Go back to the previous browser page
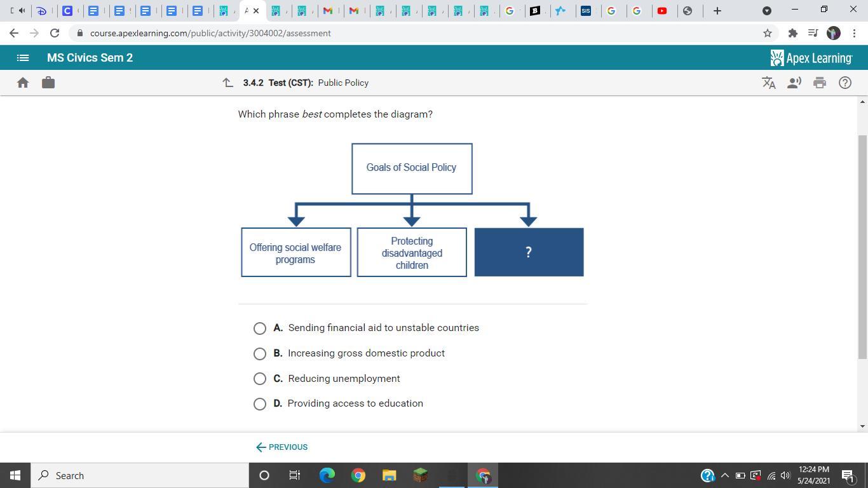This screenshot has height=488, width=868. 14,33
